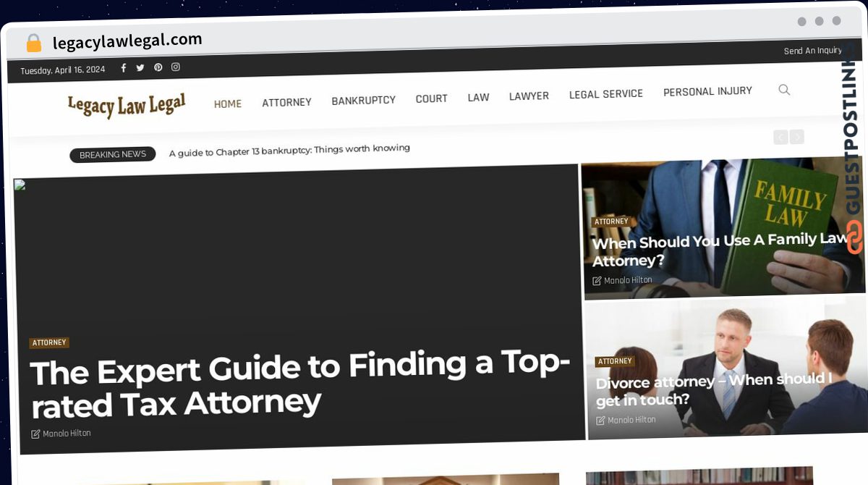Image resolution: width=868 pixels, height=485 pixels.
Task: Go to the Home menu item
Action: pyautogui.click(x=228, y=104)
